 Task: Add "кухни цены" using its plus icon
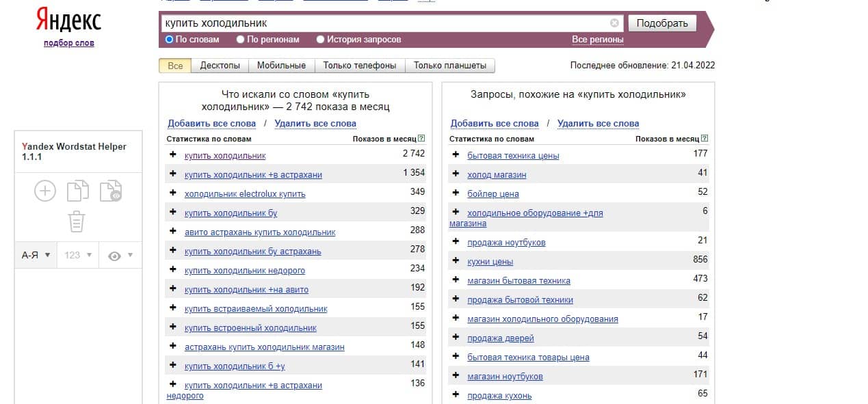tap(455, 260)
